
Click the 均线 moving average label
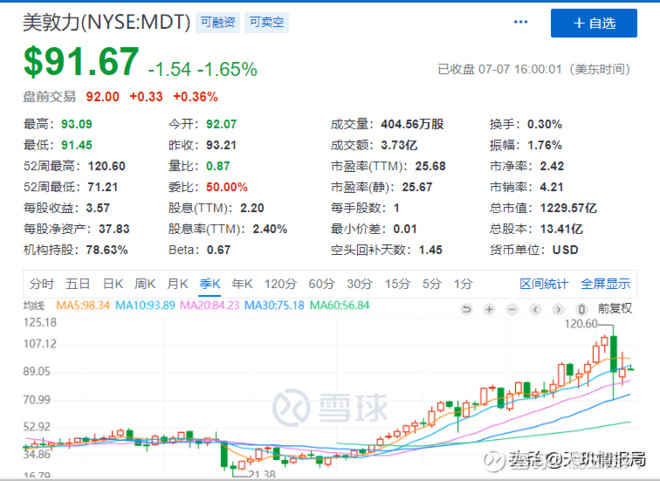pos(33,306)
